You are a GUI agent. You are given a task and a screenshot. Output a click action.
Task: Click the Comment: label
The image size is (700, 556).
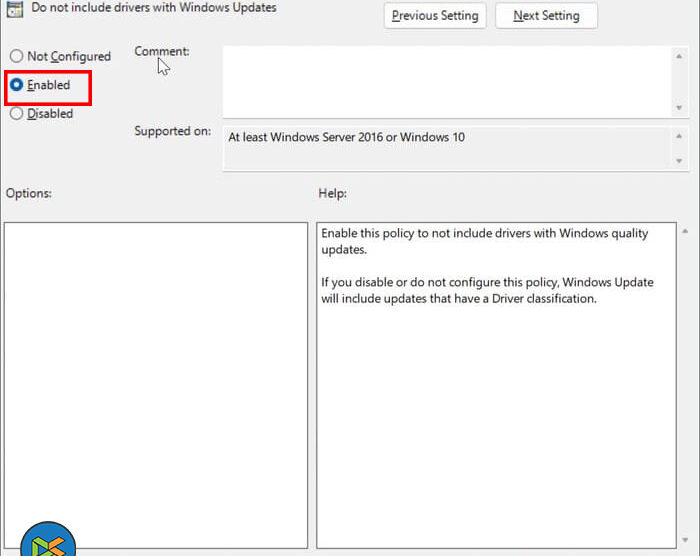(162, 51)
